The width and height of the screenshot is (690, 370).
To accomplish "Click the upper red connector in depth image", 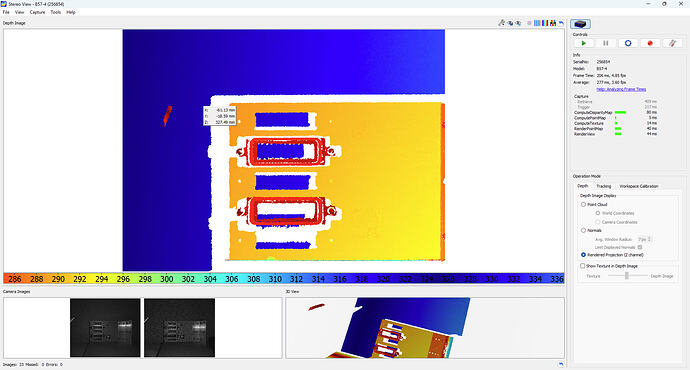I will click(287, 151).
